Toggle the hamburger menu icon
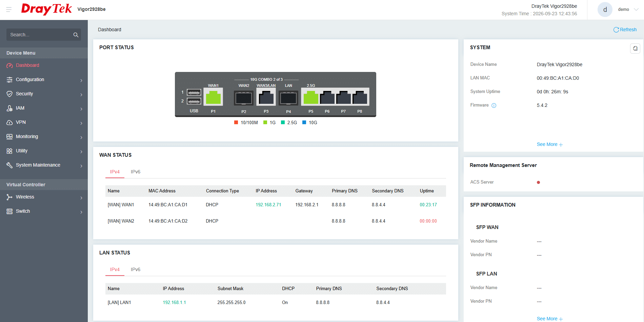The image size is (644, 322). 9,10
